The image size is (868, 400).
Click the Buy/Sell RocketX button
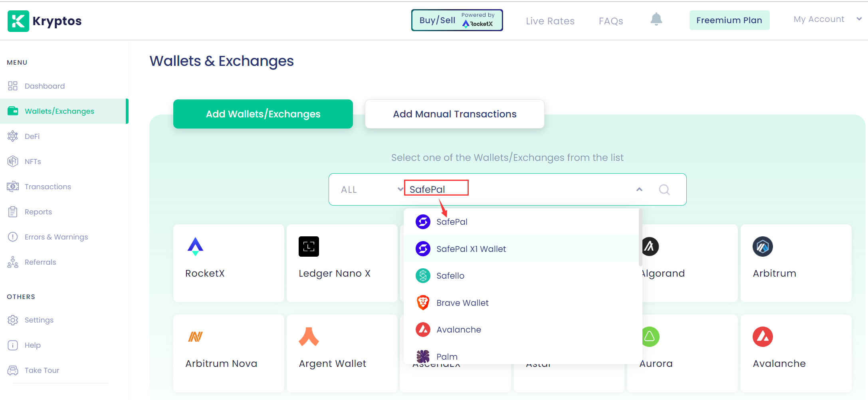tap(457, 20)
